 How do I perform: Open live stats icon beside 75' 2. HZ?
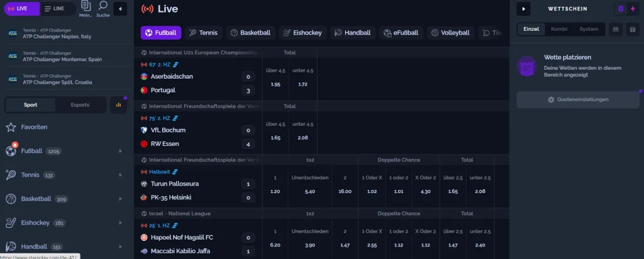pyautogui.click(x=175, y=118)
